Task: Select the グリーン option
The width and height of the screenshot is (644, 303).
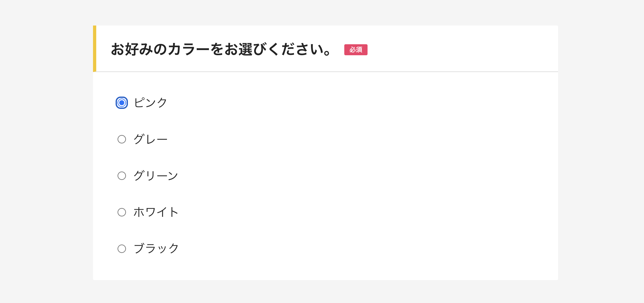Action: coord(122,175)
